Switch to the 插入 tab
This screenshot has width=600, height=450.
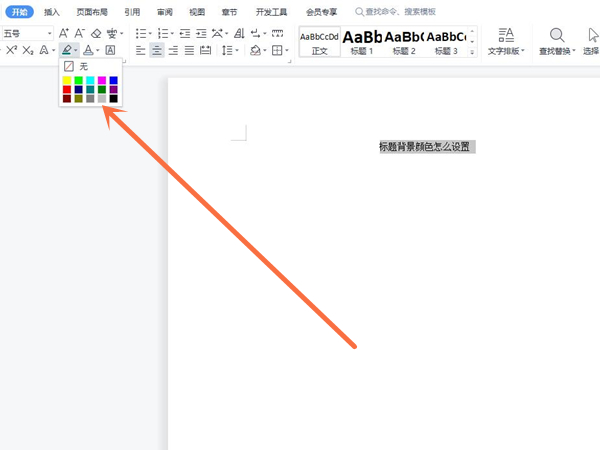click(51, 12)
